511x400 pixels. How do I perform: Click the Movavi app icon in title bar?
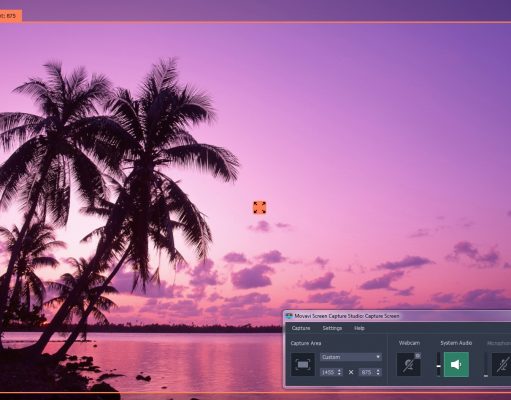tap(289, 316)
